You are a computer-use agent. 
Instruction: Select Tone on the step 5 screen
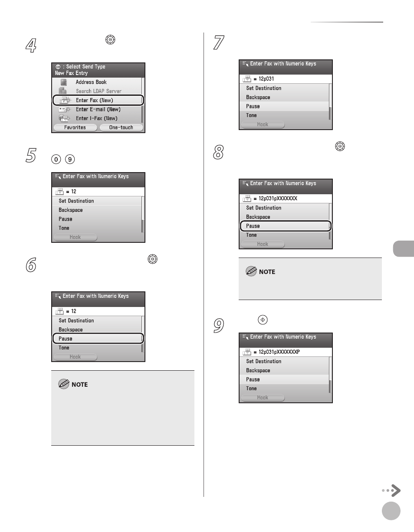click(x=97, y=228)
